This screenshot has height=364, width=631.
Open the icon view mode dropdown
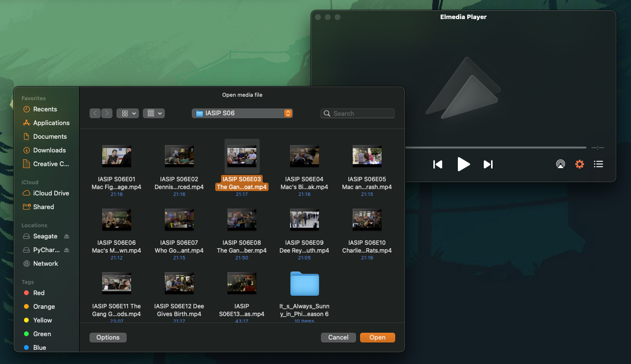coord(128,113)
